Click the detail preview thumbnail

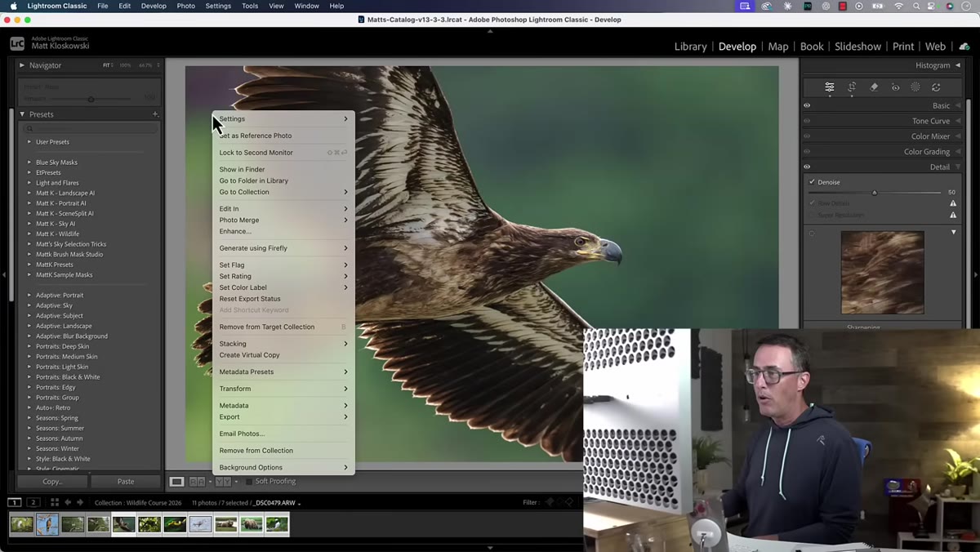click(x=883, y=272)
